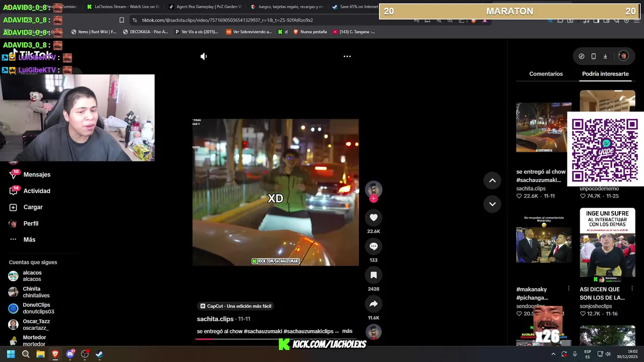Screen dimensions: 644x362
Task: Click sonjosheclips author name
Action: point(596,306)
